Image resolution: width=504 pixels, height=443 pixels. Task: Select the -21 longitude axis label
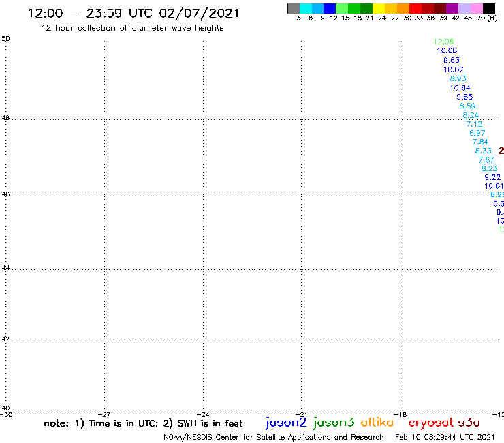point(301,414)
